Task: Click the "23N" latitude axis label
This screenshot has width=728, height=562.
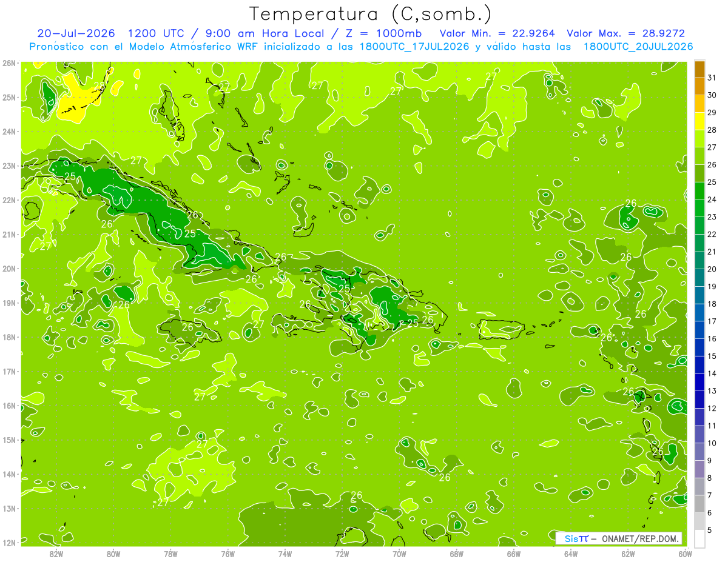Action: click(x=8, y=166)
